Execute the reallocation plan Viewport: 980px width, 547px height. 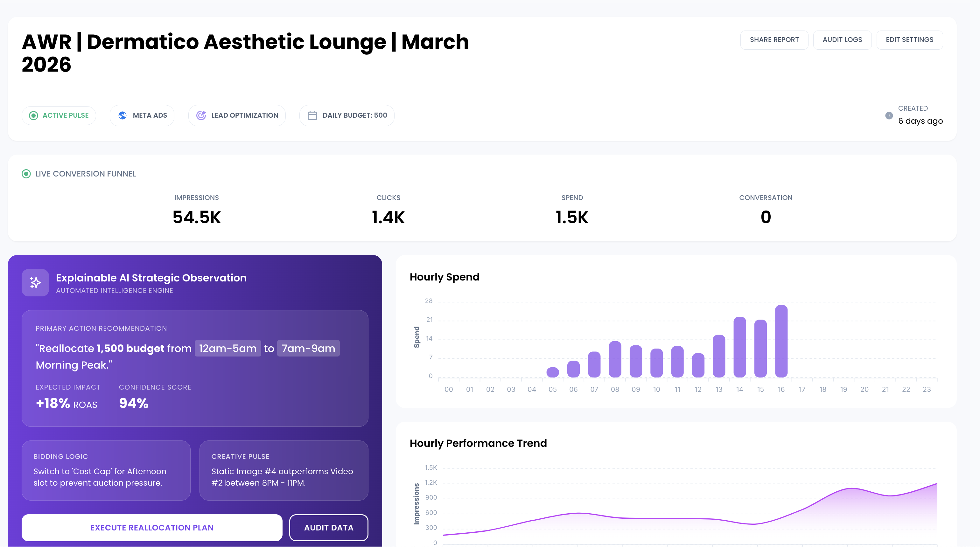pyautogui.click(x=152, y=528)
